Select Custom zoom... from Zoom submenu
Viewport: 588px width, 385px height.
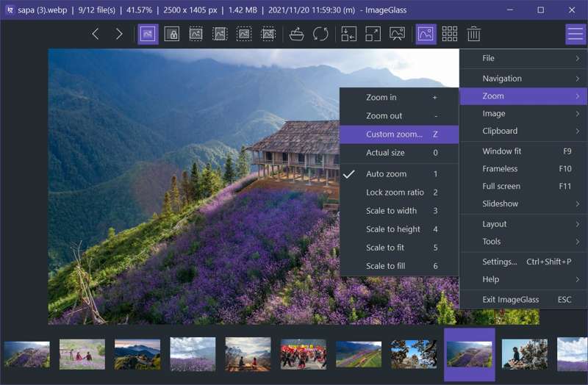tap(394, 134)
